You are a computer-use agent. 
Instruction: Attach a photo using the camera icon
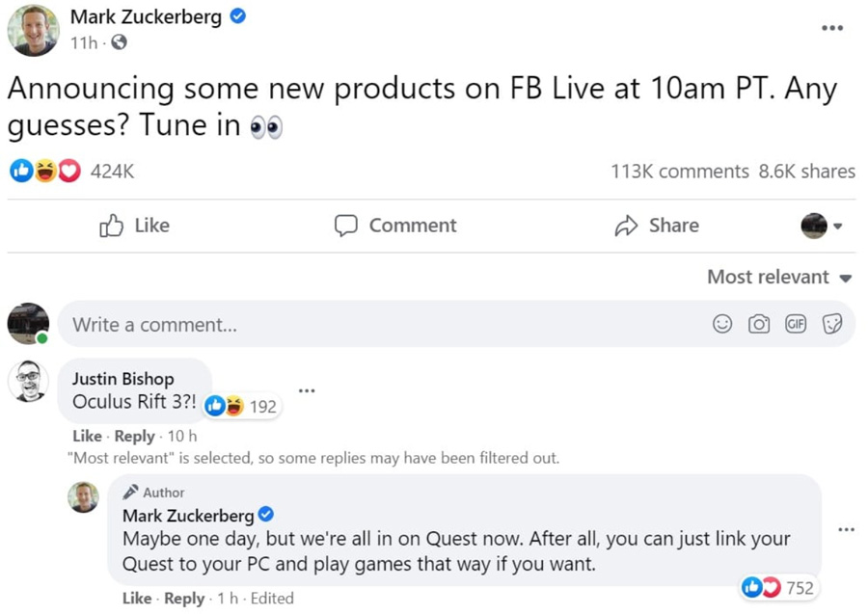(759, 324)
